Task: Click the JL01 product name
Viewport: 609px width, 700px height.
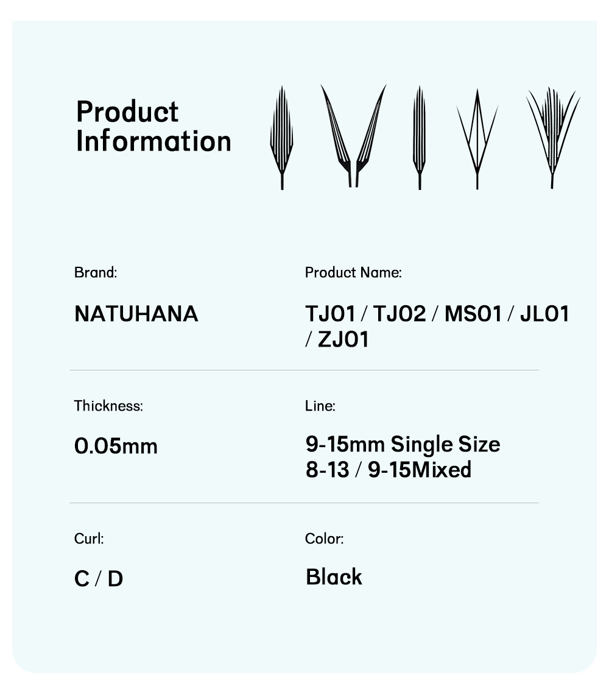Action: [544, 314]
